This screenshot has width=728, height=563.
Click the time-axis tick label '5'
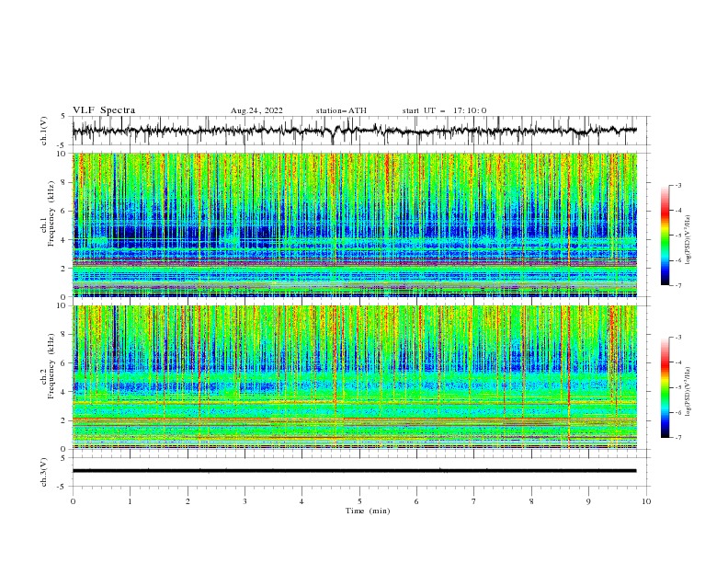[359, 501]
